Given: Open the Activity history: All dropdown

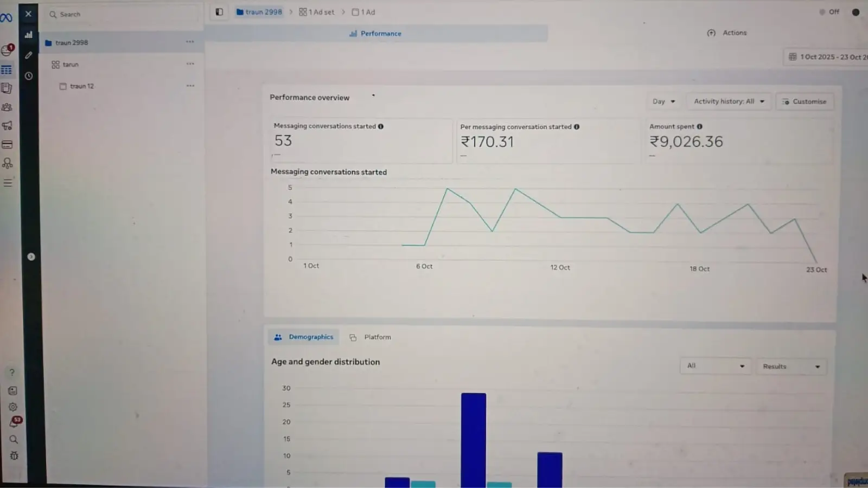Looking at the screenshot, I should (x=729, y=101).
